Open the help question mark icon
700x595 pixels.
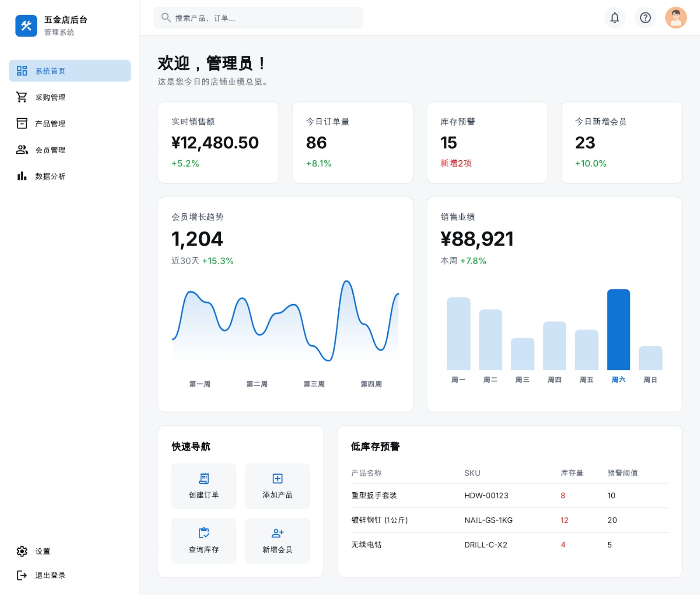tap(645, 18)
